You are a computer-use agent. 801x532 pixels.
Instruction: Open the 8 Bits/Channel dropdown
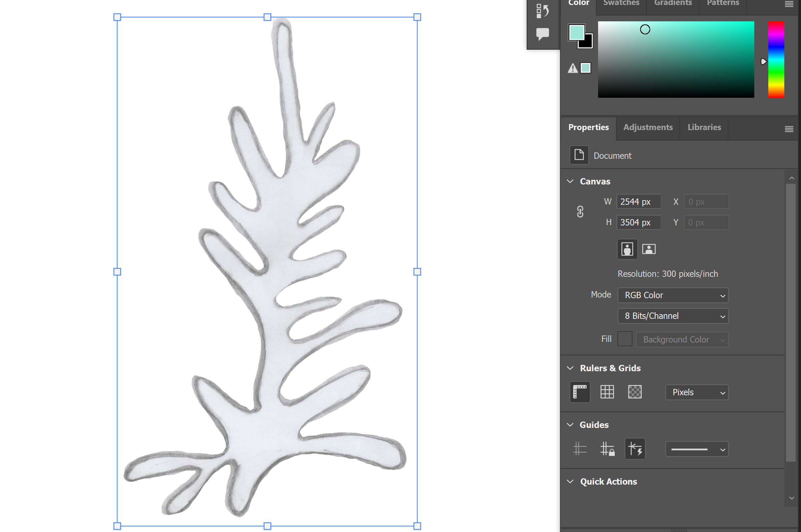click(x=673, y=316)
